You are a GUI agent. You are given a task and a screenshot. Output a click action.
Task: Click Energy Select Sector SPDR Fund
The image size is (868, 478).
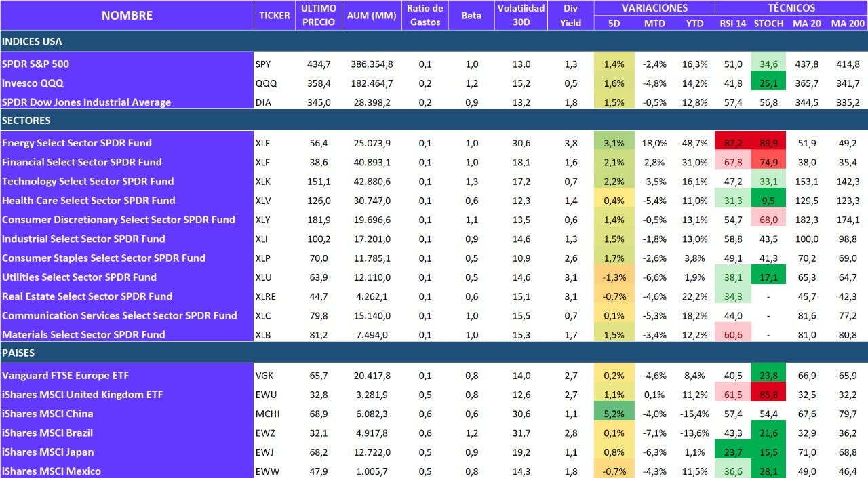tap(127, 143)
